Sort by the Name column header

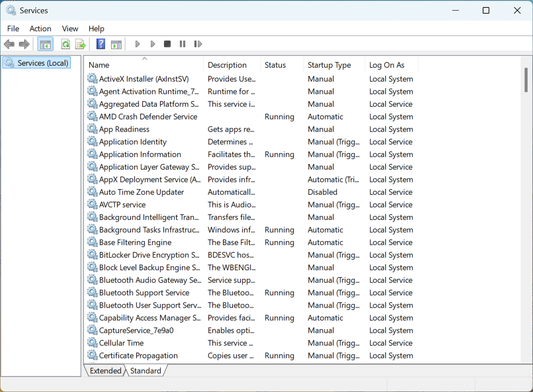click(144, 65)
